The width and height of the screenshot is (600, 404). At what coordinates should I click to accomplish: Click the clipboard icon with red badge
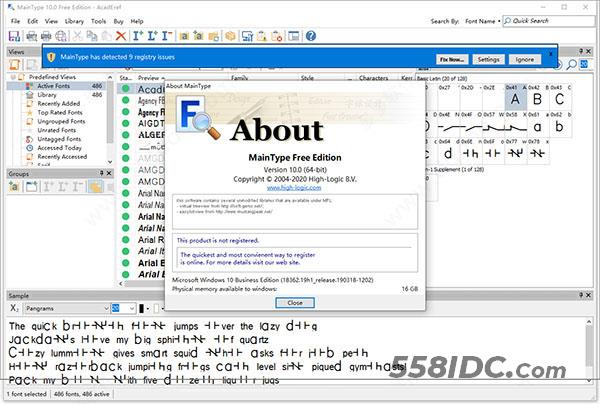click(x=277, y=36)
